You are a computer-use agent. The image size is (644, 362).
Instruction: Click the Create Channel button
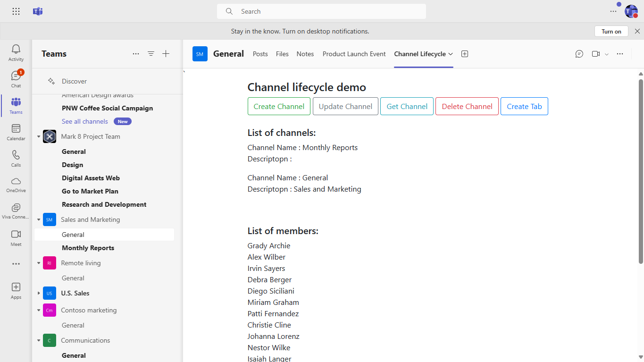click(x=279, y=106)
